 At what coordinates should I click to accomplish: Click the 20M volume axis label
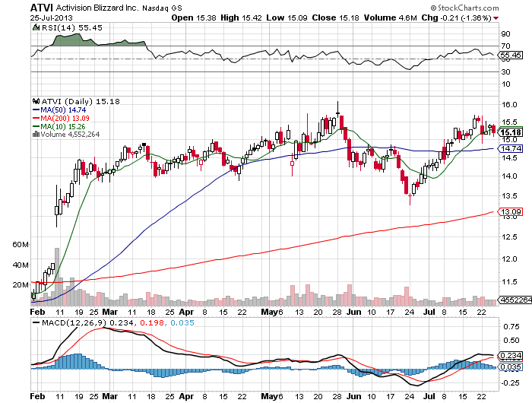tap(21, 285)
